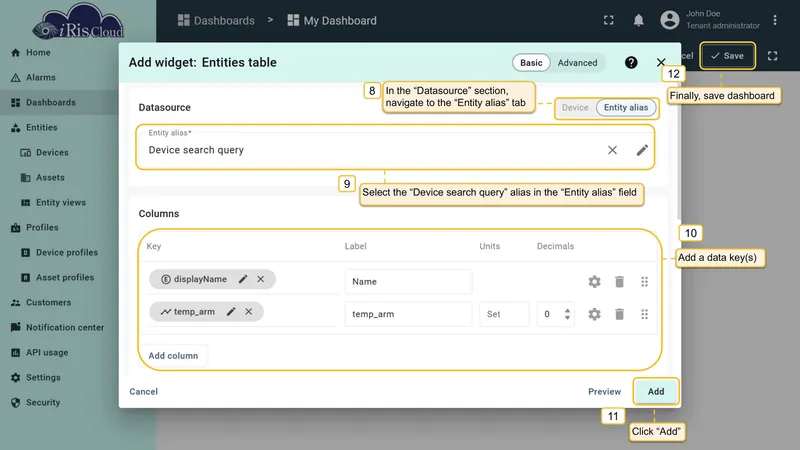Edit the Device search query alias
The height and width of the screenshot is (450, 800).
[642, 150]
